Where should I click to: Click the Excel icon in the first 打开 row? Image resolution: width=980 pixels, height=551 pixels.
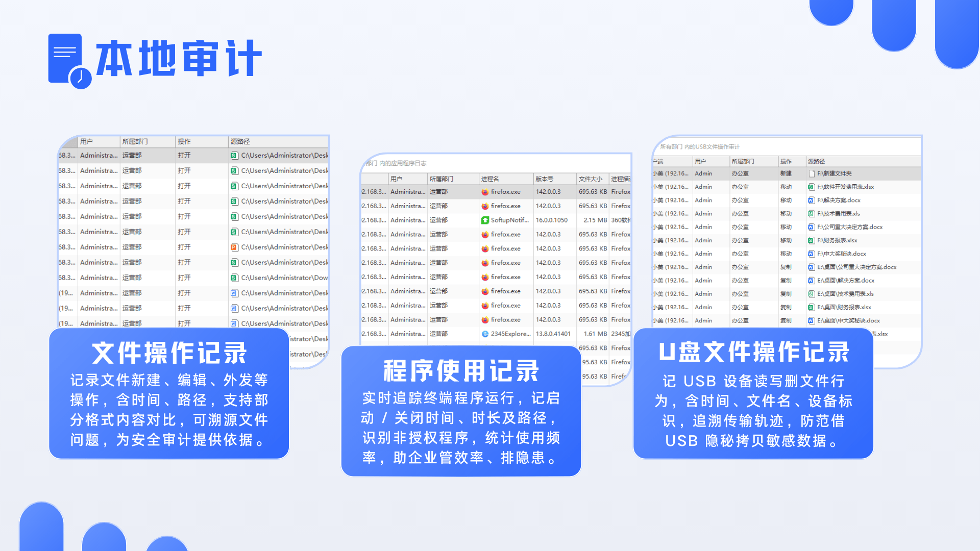[x=233, y=155]
